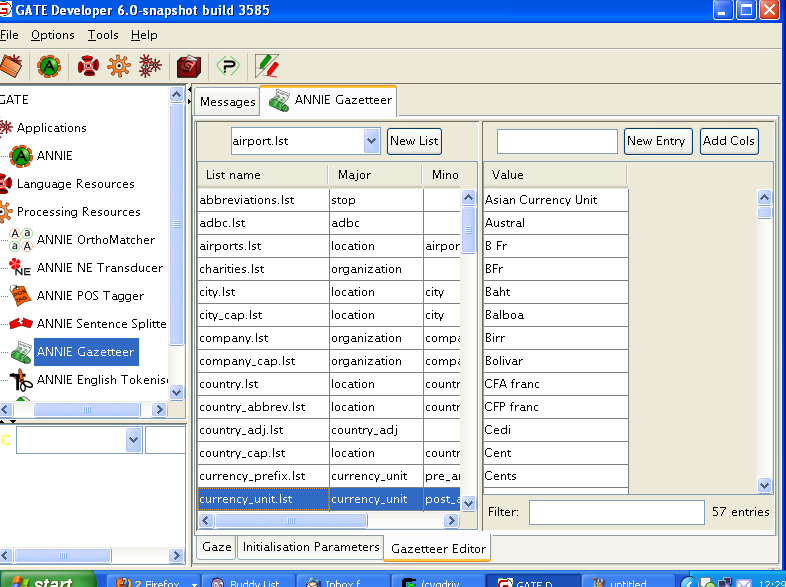
Task: Open the lower-left panel dropdown
Action: 133,440
